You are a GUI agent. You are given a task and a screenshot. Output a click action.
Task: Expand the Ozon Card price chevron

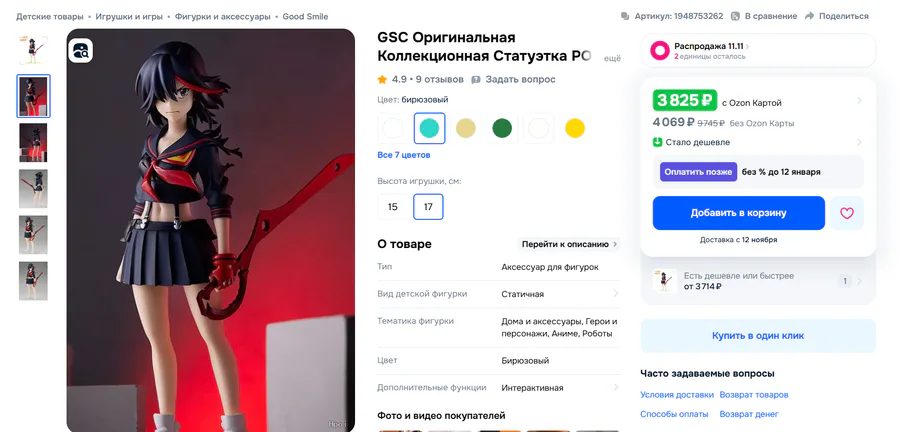859,100
